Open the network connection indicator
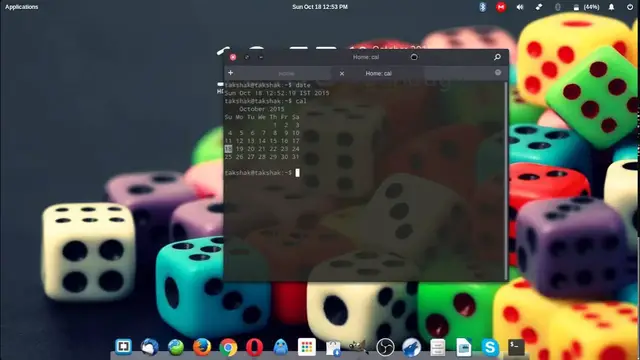Viewport: 640px width, 360px height. pyautogui.click(x=539, y=7)
